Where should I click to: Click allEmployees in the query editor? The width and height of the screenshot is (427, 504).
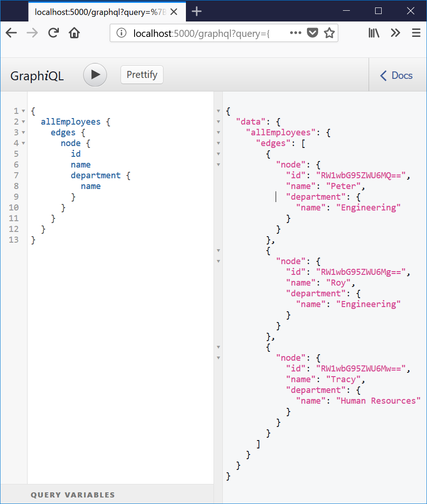click(x=71, y=122)
